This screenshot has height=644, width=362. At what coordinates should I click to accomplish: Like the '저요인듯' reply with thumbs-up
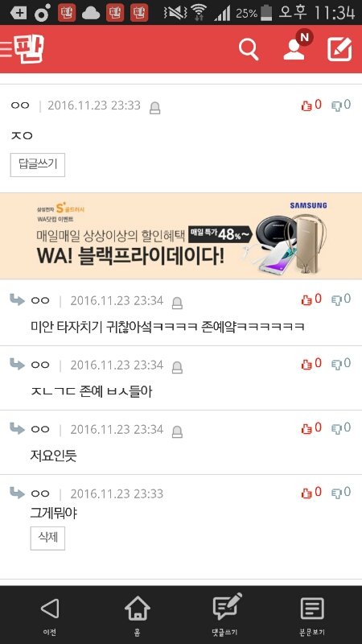click(311, 428)
